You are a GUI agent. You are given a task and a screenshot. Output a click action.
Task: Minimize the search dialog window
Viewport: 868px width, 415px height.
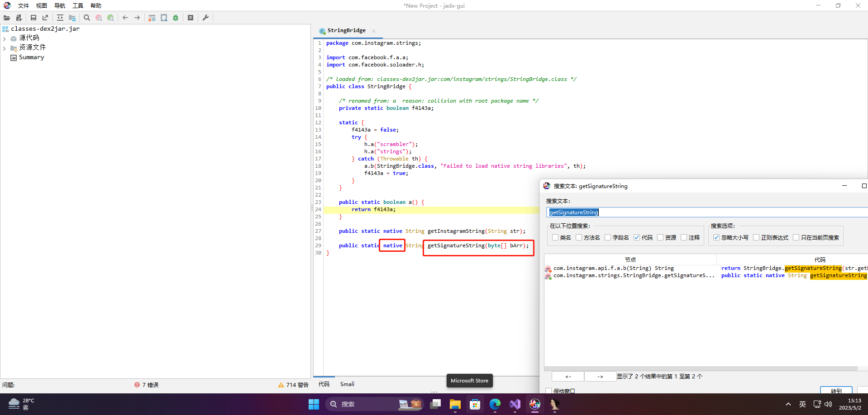pos(844,186)
